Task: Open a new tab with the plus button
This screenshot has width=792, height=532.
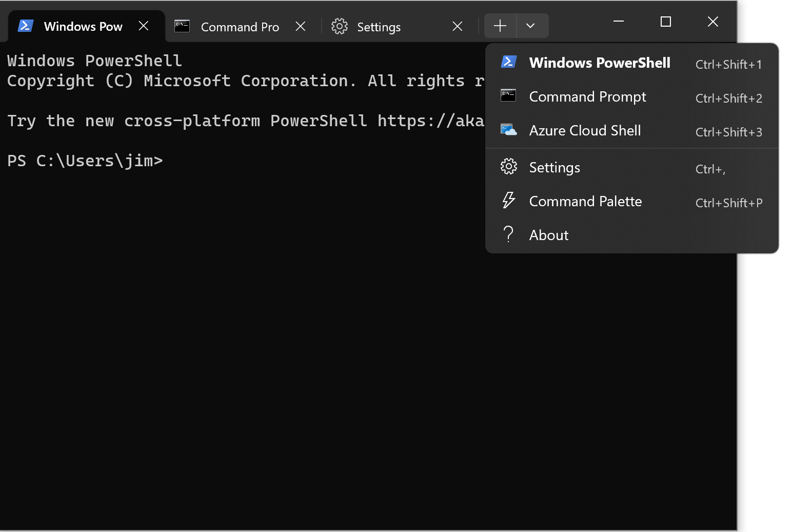Action: tap(500, 26)
